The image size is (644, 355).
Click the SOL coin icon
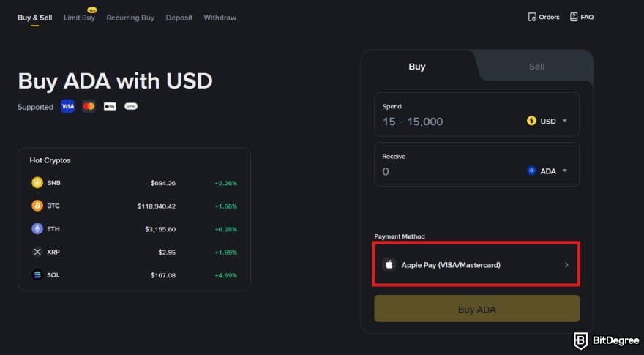coord(37,275)
